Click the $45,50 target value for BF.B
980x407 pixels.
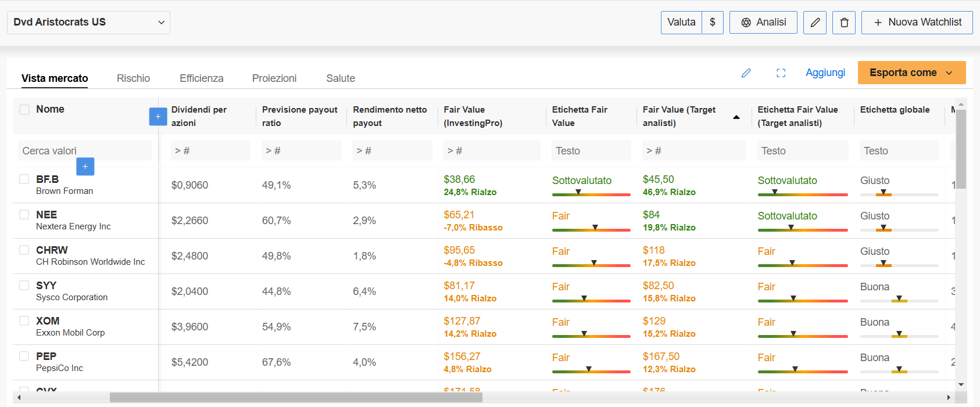(x=659, y=180)
